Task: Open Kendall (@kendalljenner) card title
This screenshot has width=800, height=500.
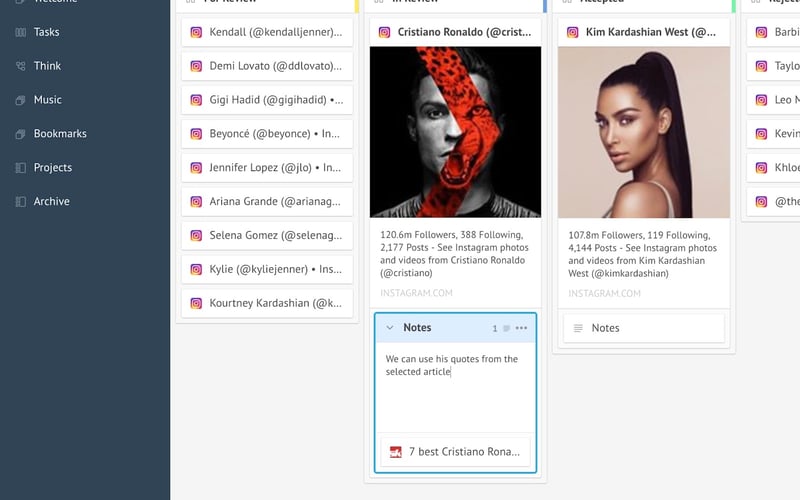Action: tap(276, 32)
